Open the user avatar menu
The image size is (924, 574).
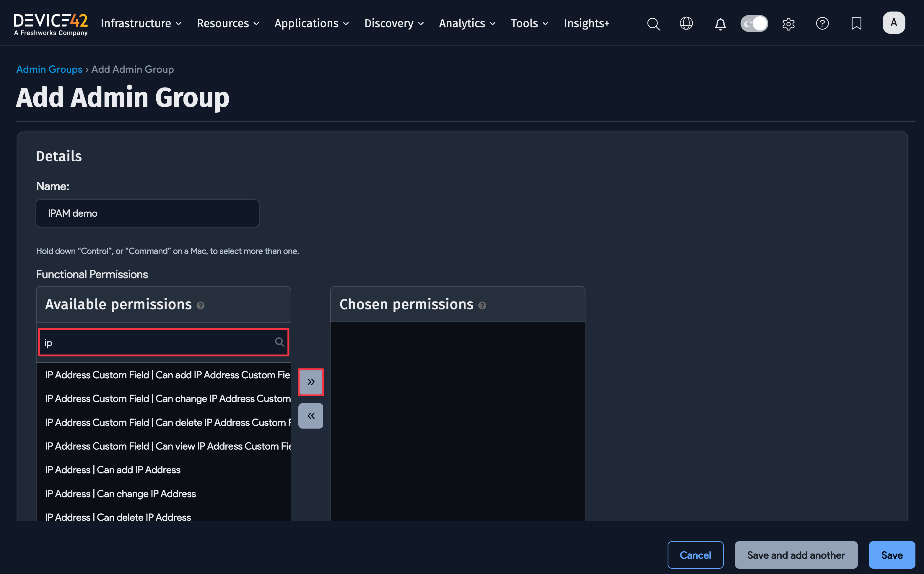click(x=894, y=23)
